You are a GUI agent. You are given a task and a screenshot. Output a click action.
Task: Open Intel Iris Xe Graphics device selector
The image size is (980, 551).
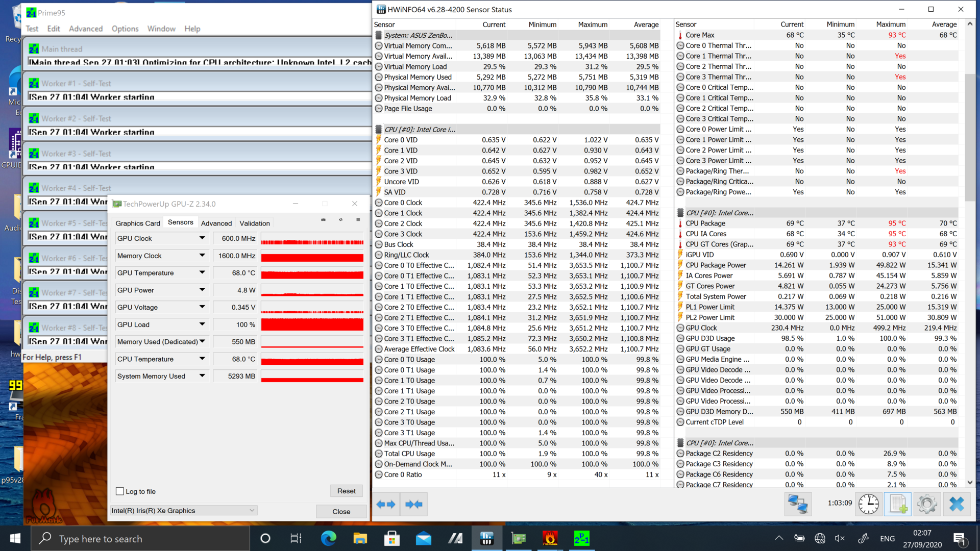click(x=184, y=511)
